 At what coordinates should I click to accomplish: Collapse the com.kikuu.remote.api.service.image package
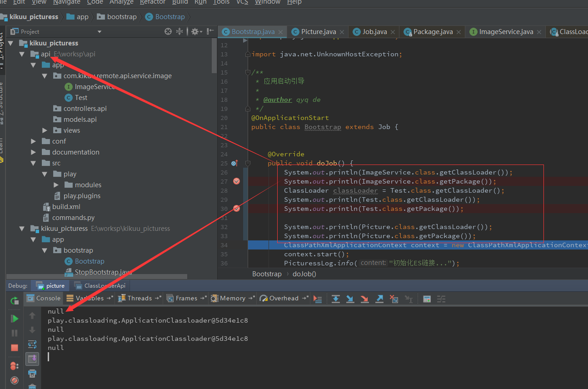[x=45, y=76]
